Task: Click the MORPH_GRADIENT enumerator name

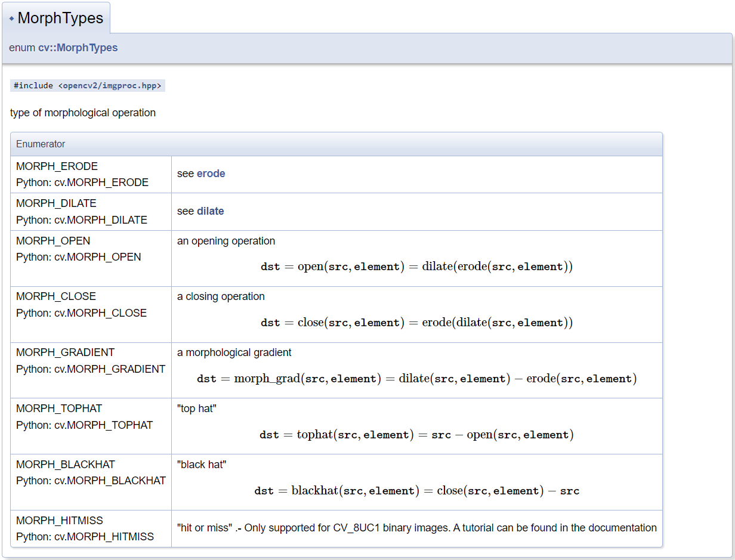Action: (65, 352)
